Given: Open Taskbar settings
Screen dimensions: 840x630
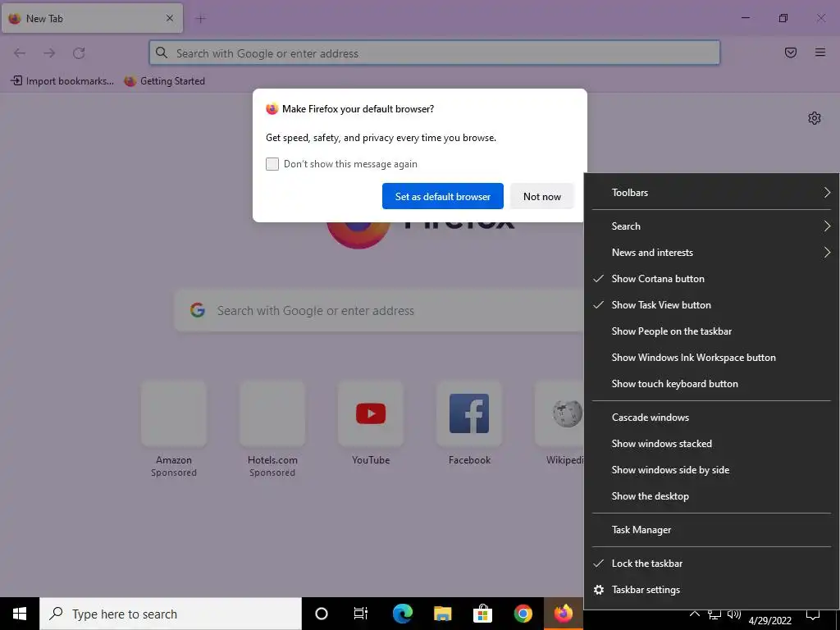Looking at the screenshot, I should pos(711,589).
